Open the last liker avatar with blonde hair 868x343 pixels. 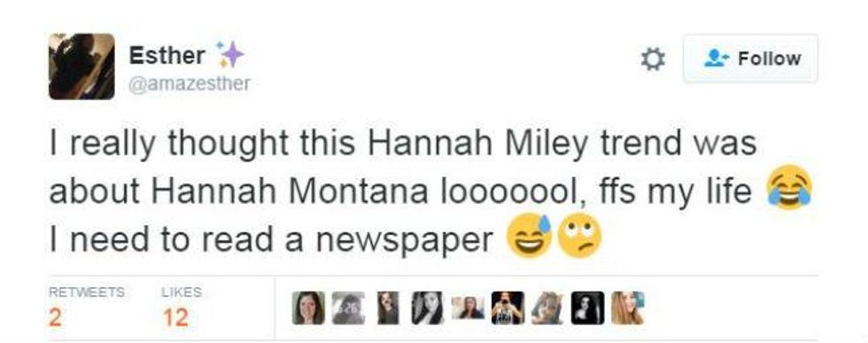click(627, 308)
